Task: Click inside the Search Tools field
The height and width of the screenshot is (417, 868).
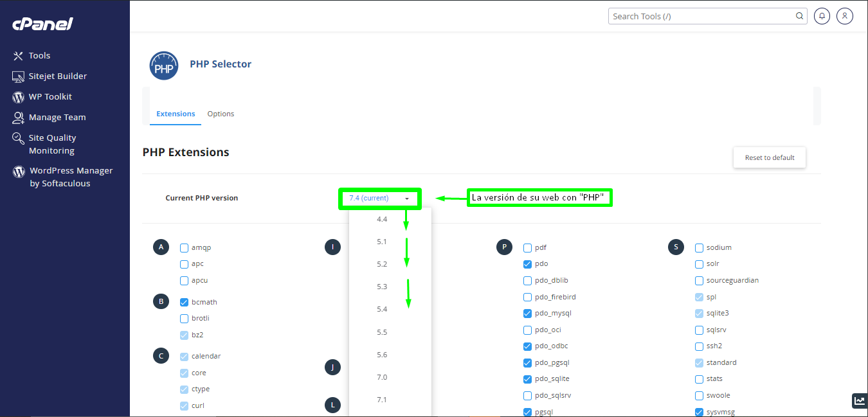Action: [701, 15]
